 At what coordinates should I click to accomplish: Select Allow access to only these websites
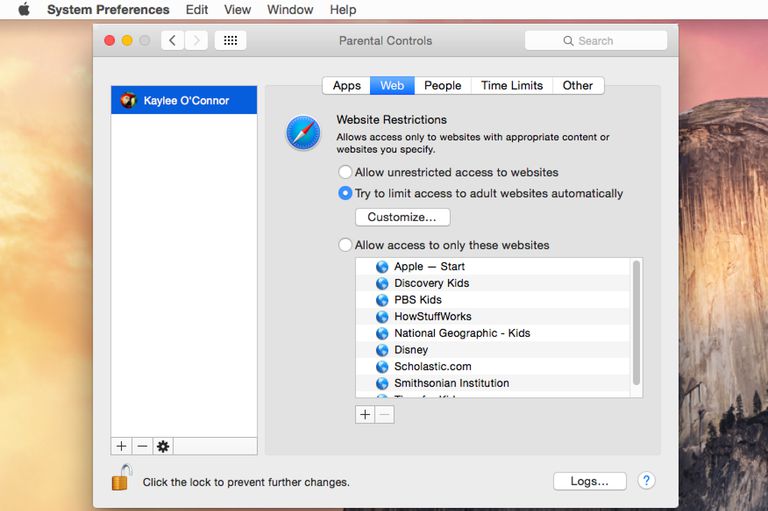(x=345, y=244)
